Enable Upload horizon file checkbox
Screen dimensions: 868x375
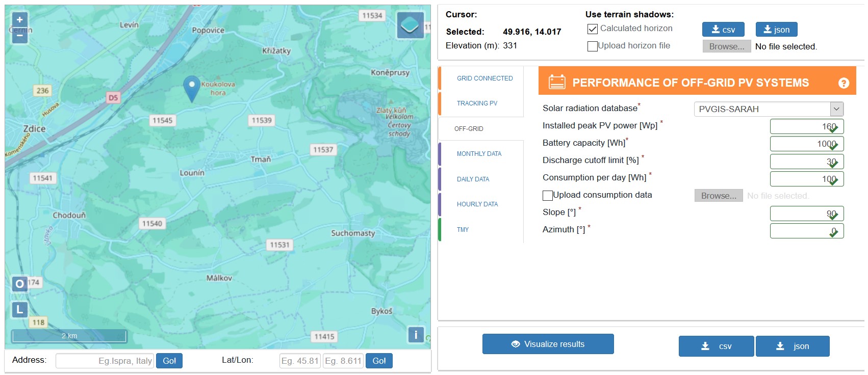[x=593, y=46]
